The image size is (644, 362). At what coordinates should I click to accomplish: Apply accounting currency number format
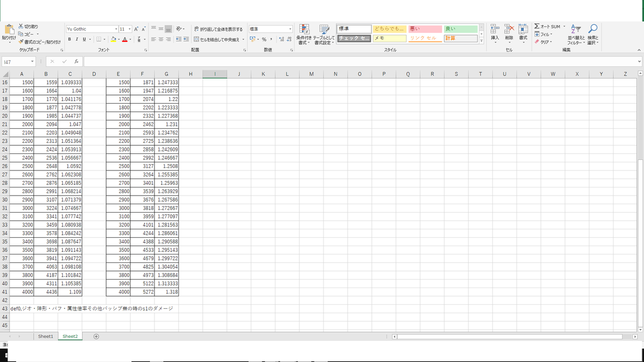[253, 39]
